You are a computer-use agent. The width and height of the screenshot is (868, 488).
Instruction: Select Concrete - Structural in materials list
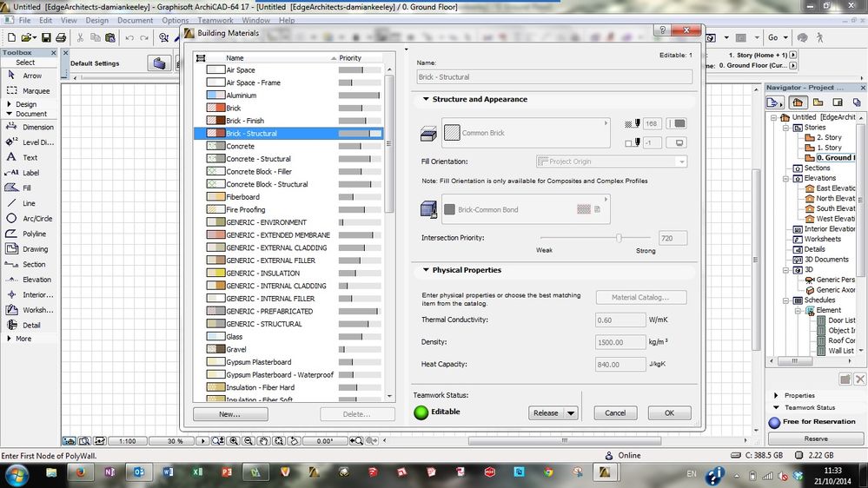(x=258, y=159)
